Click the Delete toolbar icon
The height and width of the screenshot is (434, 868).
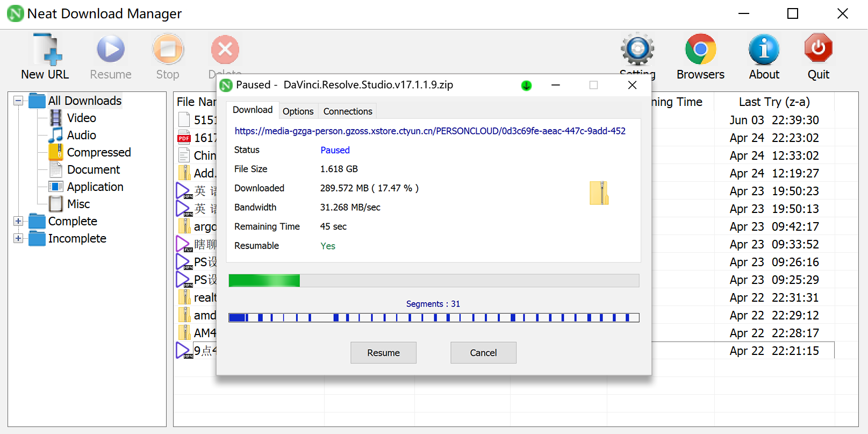(225, 49)
